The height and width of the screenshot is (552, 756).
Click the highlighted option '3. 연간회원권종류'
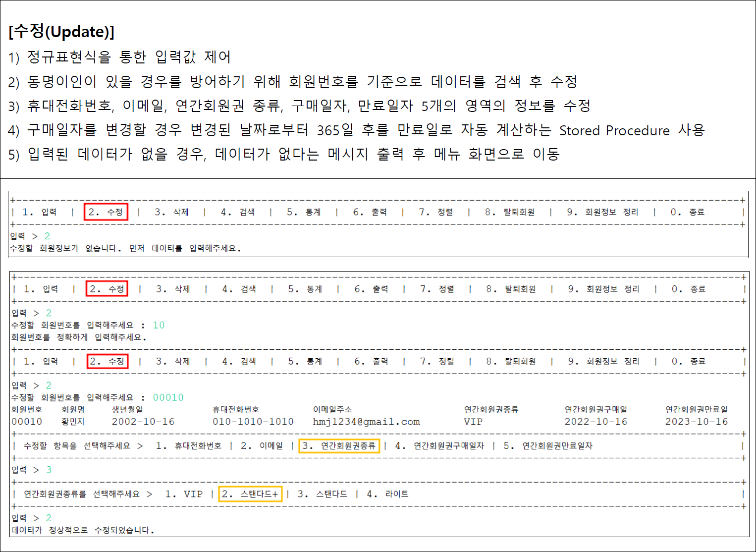coord(339,445)
